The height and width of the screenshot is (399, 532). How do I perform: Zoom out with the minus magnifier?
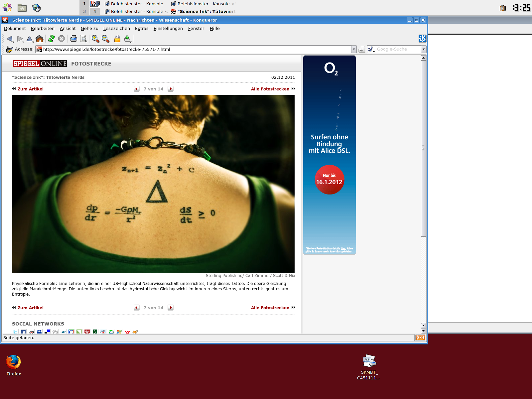click(106, 39)
